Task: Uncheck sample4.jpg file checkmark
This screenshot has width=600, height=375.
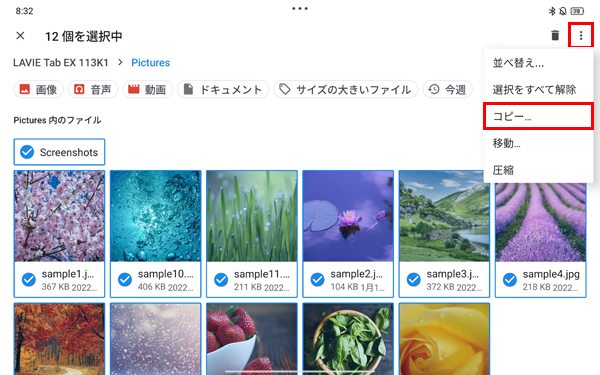Action: coord(510,280)
